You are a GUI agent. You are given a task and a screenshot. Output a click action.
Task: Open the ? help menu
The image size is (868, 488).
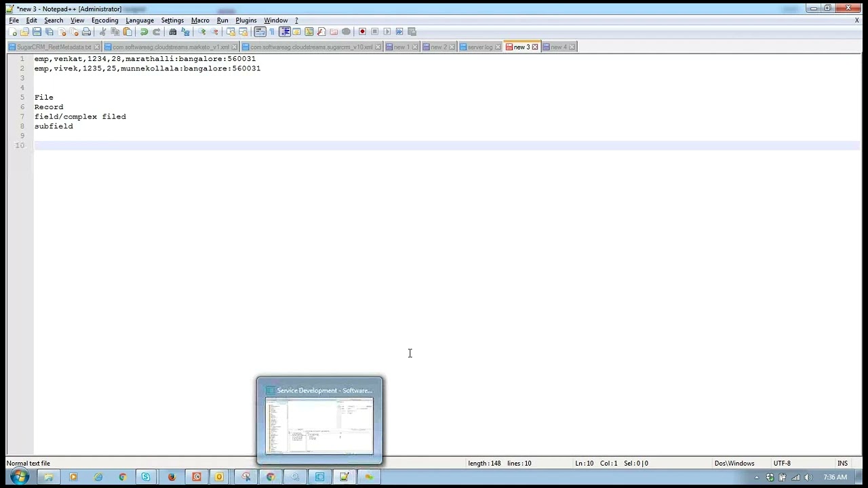[x=296, y=20]
